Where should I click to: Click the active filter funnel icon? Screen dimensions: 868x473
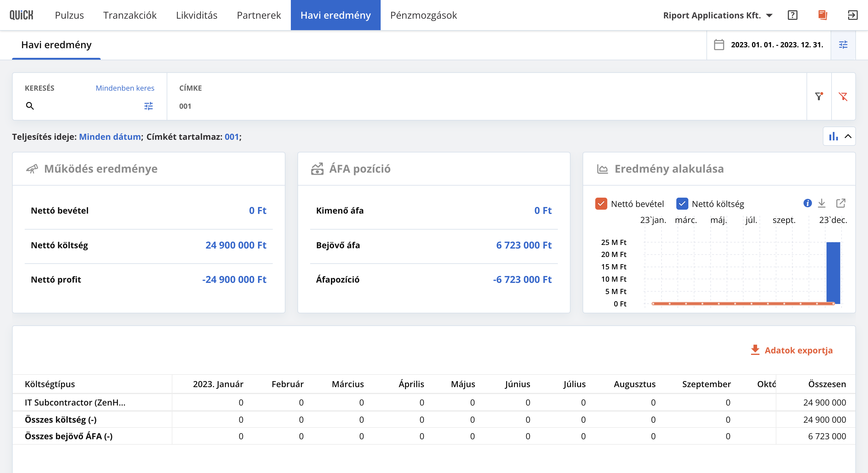click(819, 96)
